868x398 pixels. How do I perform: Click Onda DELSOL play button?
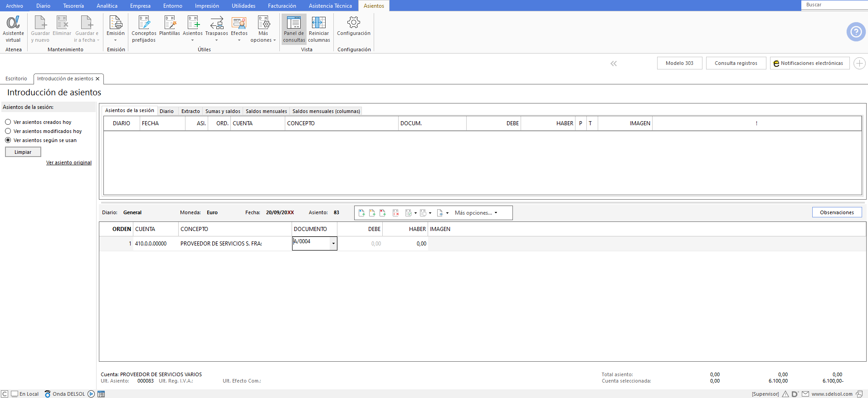pyautogui.click(x=91, y=394)
